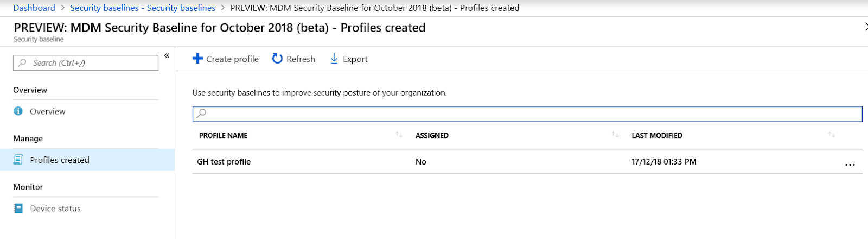The height and width of the screenshot is (239, 868).
Task: Select Overview in the sidebar menu
Action: [x=48, y=111]
